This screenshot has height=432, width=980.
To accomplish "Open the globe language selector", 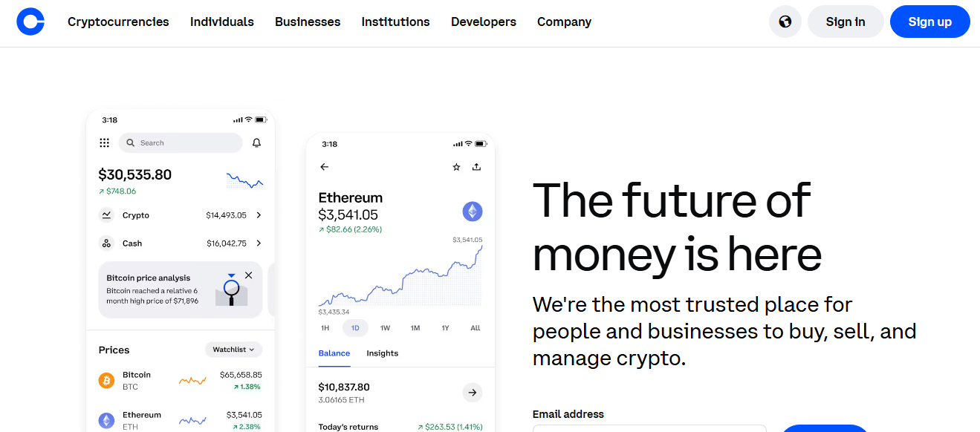I will click(x=785, y=22).
